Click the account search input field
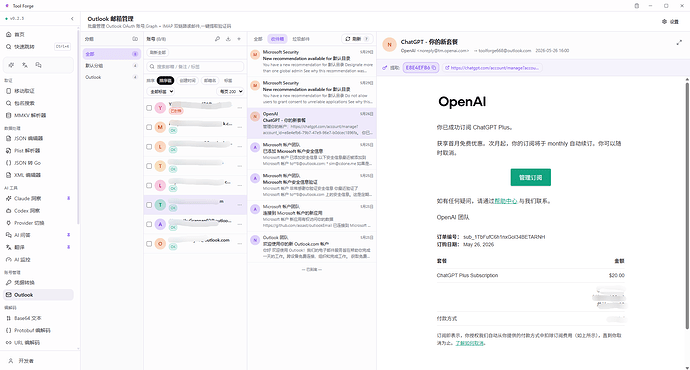The width and height of the screenshot is (690, 370). [195, 66]
